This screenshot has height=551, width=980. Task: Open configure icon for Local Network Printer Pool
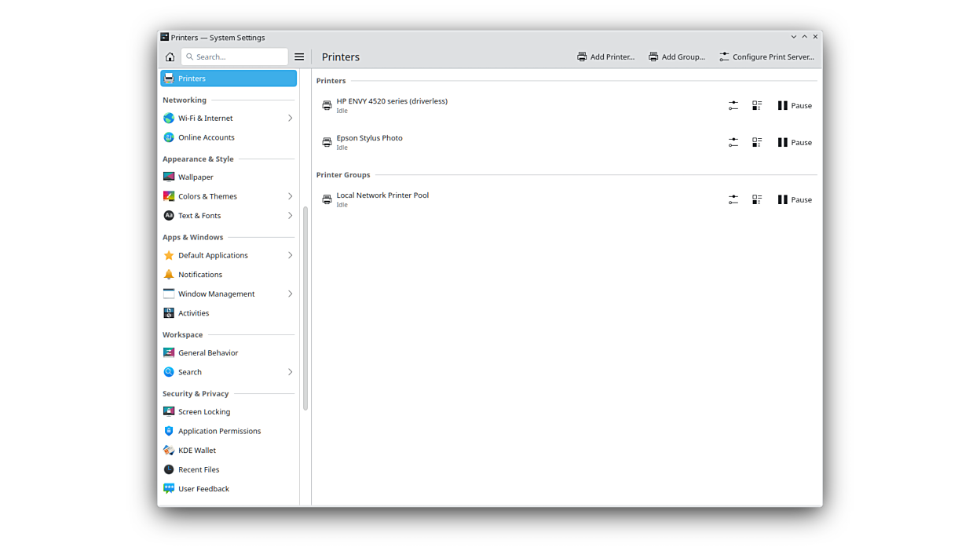(x=733, y=200)
